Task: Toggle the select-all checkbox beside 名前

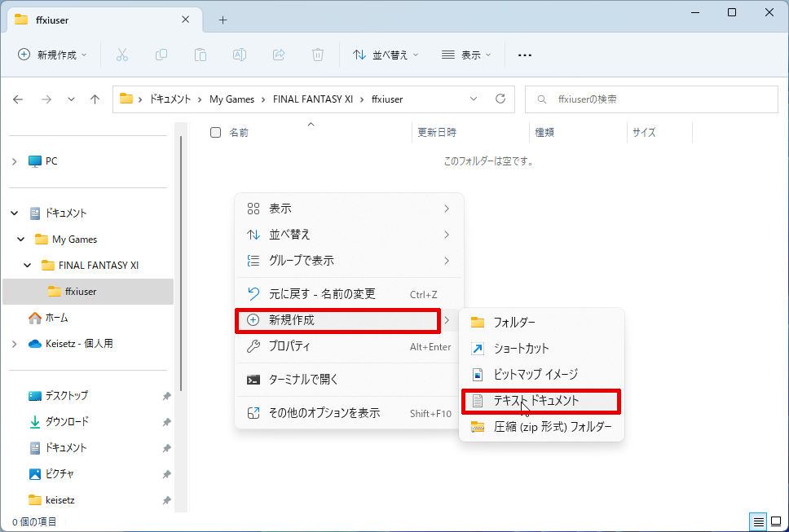Action: (x=216, y=132)
